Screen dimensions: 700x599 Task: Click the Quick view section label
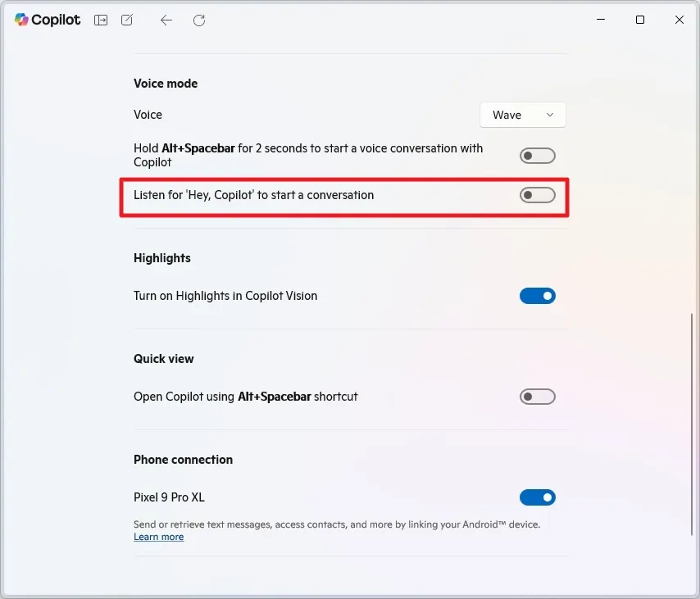[x=163, y=359]
